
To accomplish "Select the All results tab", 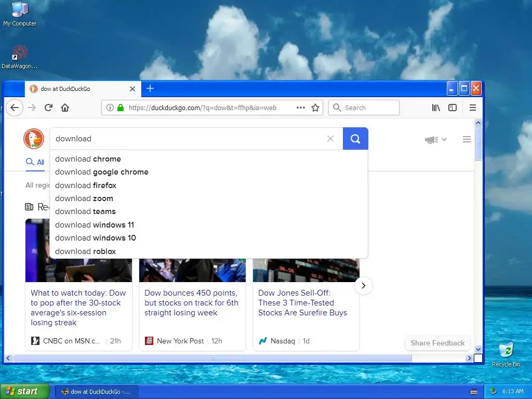I will [x=35, y=162].
